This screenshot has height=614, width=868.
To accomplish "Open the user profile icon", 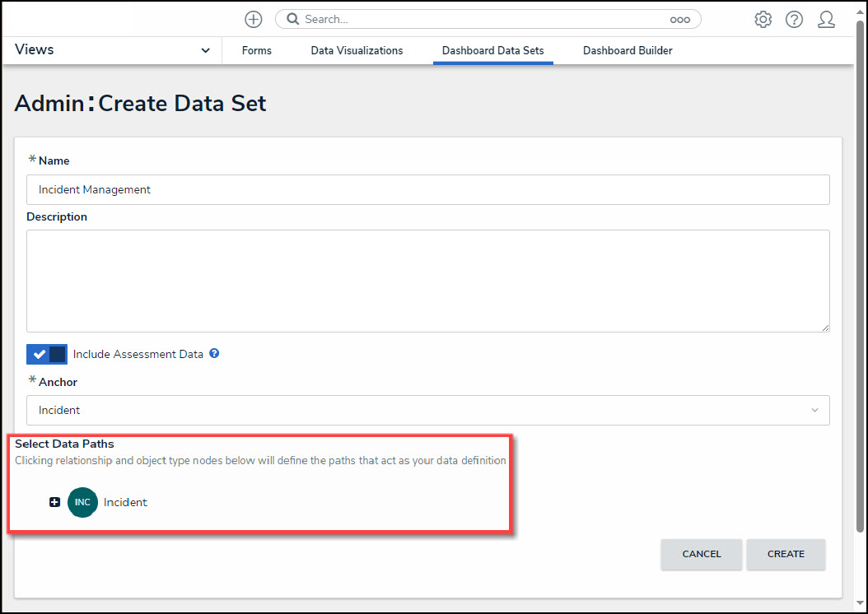I will click(x=826, y=20).
